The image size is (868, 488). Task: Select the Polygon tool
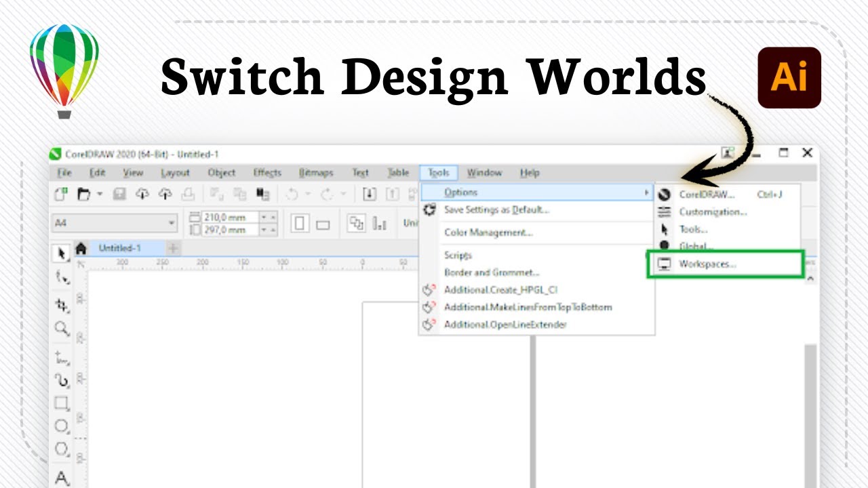[62, 449]
